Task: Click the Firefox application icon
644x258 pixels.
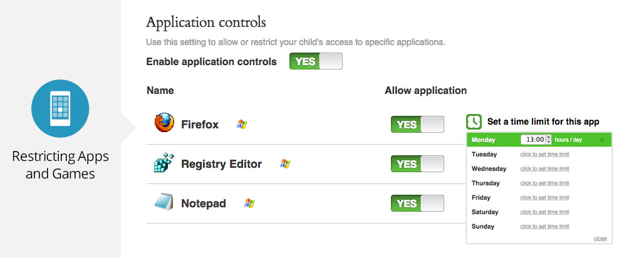Action: pyautogui.click(x=164, y=123)
